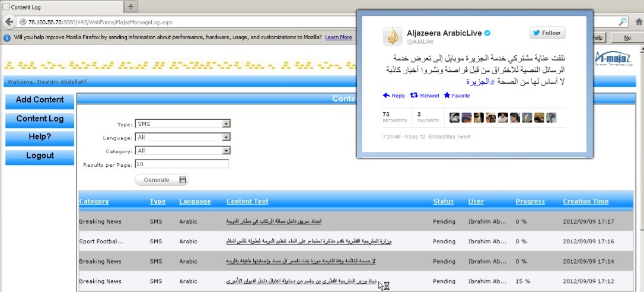This screenshot has width=644, height=292.
Task: Click Pending status of the 17:17 row
Action: pos(444,221)
